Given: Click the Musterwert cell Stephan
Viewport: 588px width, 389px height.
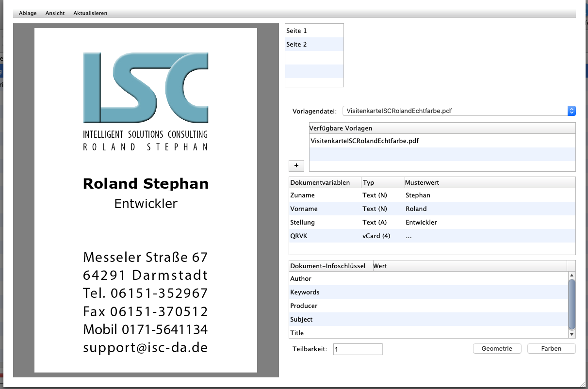Looking at the screenshot, I should coord(418,195).
